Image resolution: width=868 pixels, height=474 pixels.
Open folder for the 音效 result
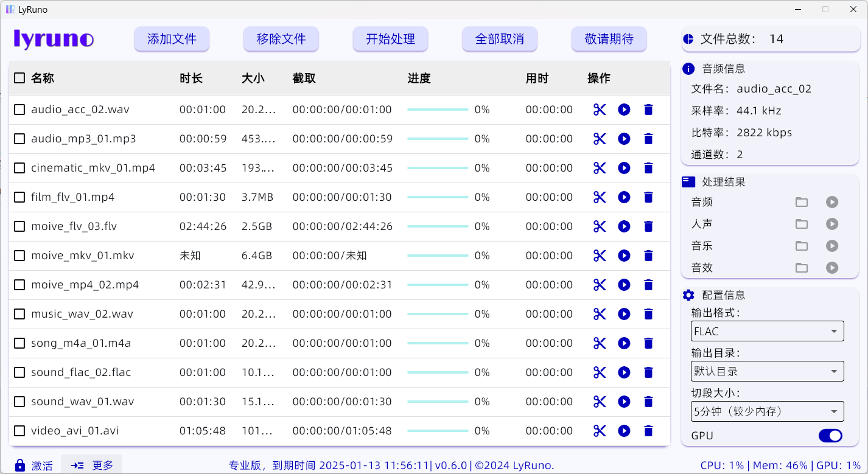coord(802,268)
